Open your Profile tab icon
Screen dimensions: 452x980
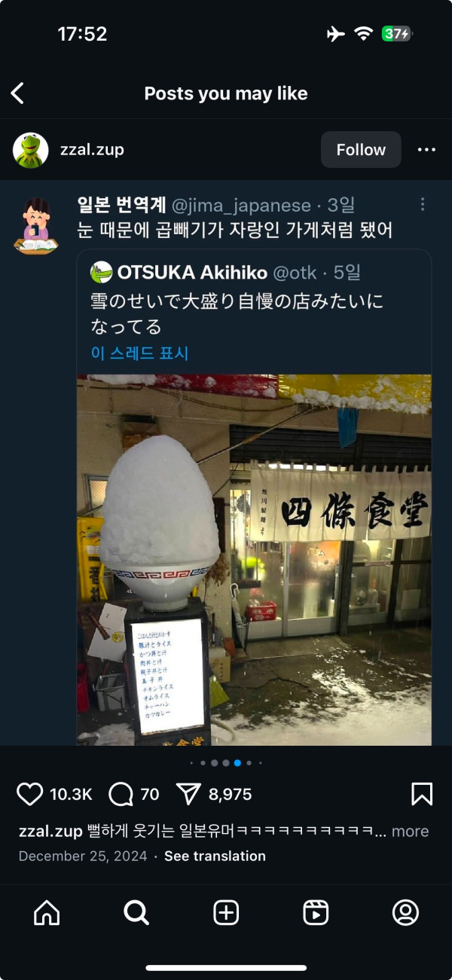coord(405,913)
